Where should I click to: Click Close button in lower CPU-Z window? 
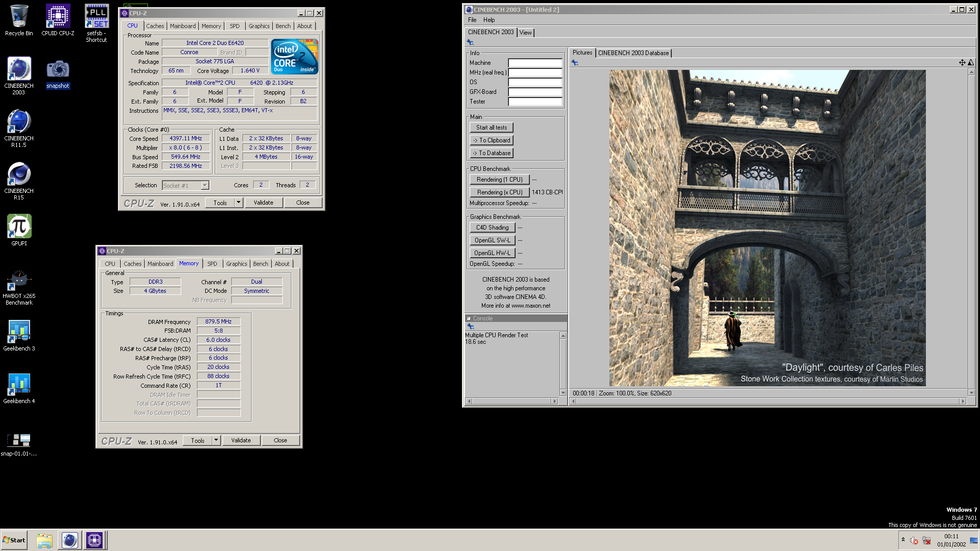coord(280,440)
